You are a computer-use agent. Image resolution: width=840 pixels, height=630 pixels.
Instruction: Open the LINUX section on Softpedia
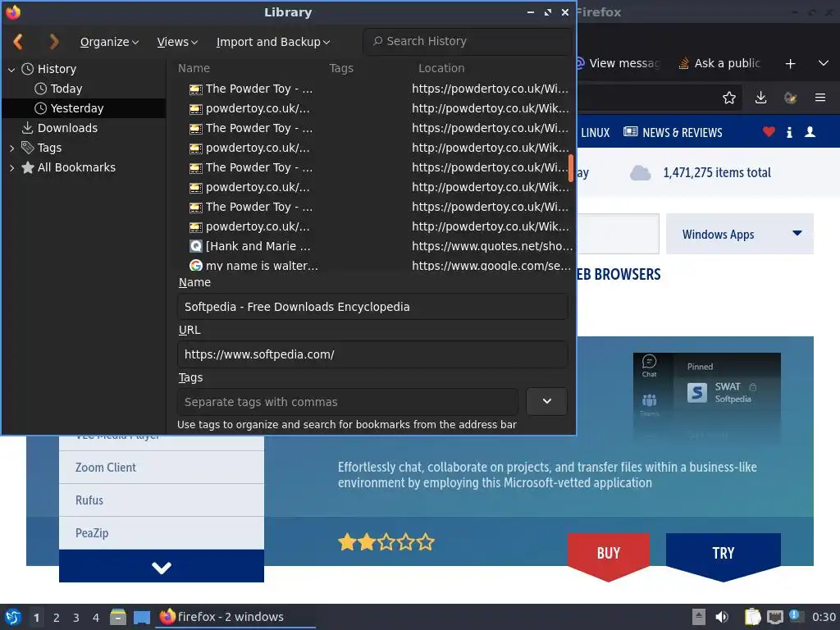click(x=596, y=132)
